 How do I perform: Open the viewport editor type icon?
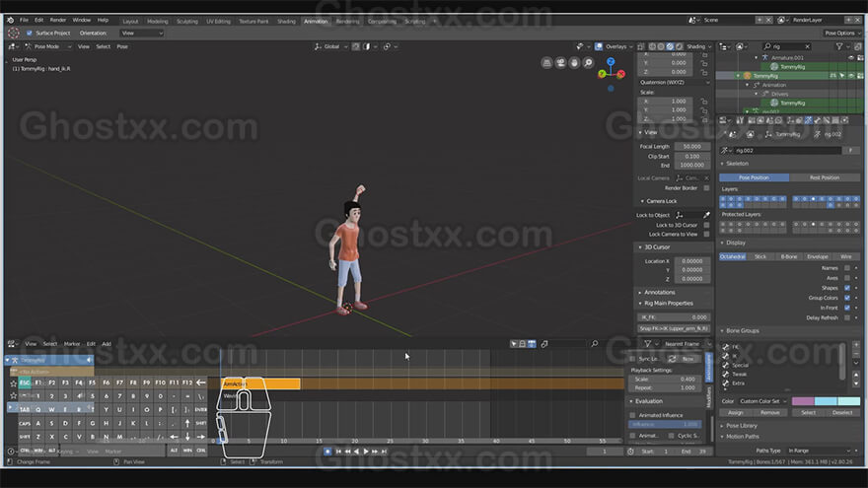(x=13, y=47)
